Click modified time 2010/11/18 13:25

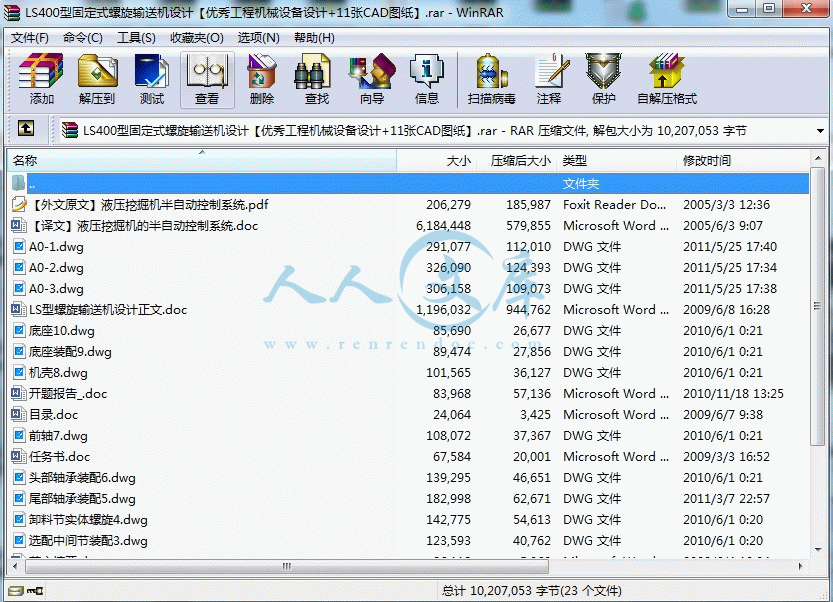coord(733,393)
